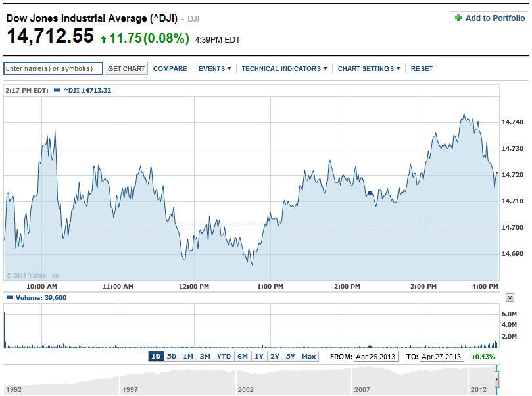Click the FROM date field
Viewport: 532px width, 396px height.
(x=375, y=357)
